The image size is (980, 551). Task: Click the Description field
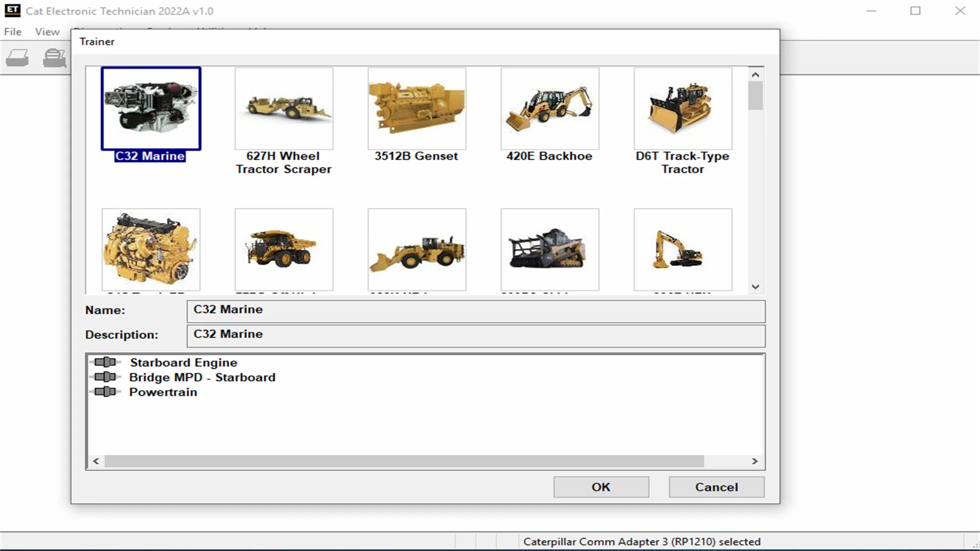[x=476, y=336]
